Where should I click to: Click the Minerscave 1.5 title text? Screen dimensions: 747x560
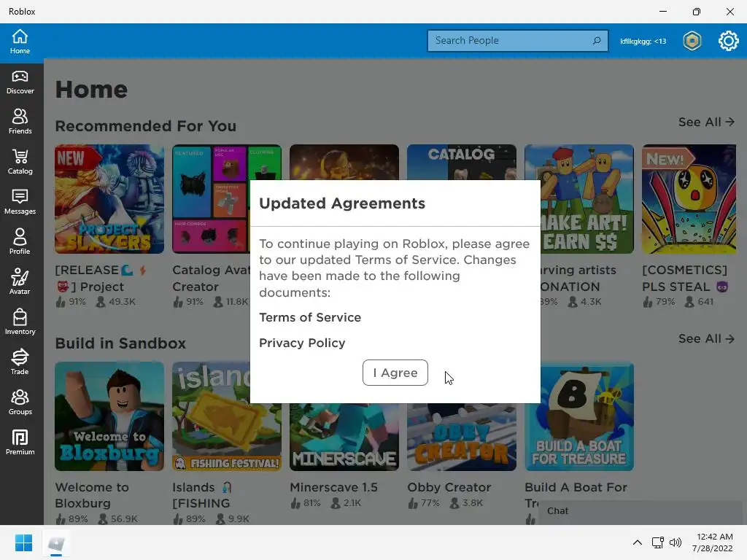pyautogui.click(x=333, y=487)
